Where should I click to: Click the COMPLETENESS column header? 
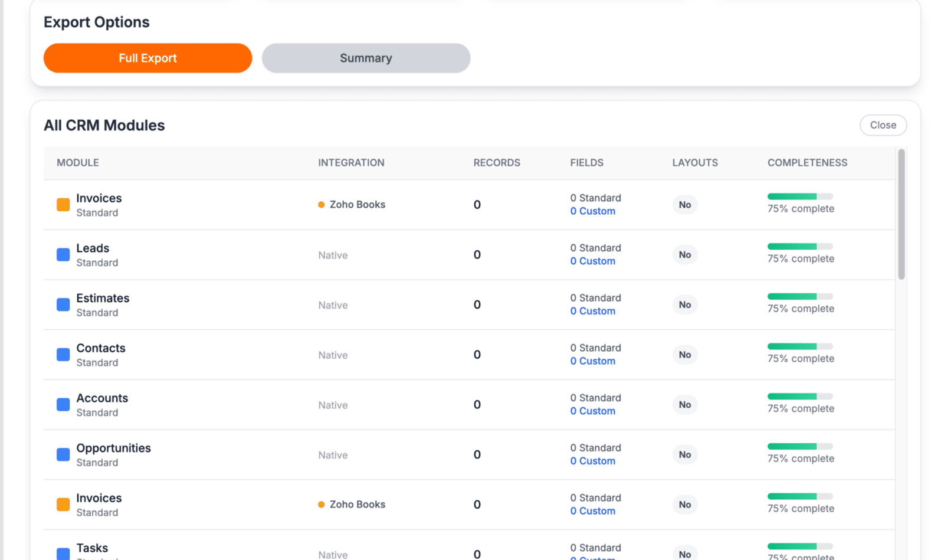807,163
